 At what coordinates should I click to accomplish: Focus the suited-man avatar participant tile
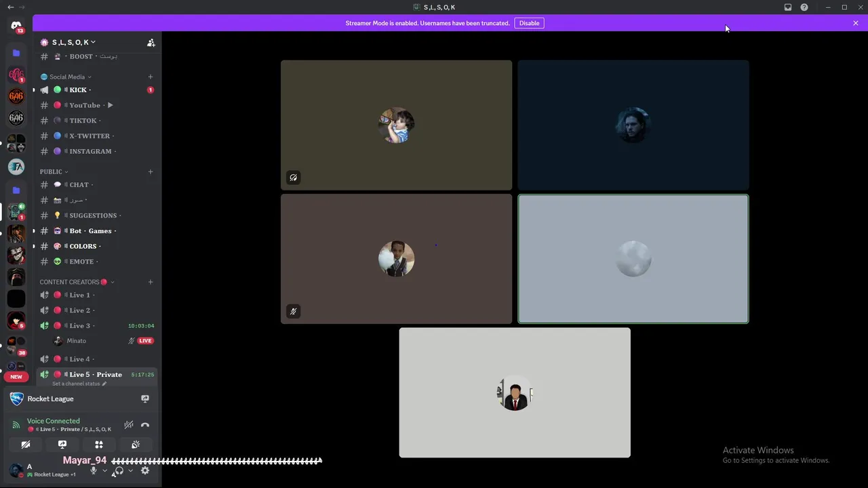coord(515,392)
